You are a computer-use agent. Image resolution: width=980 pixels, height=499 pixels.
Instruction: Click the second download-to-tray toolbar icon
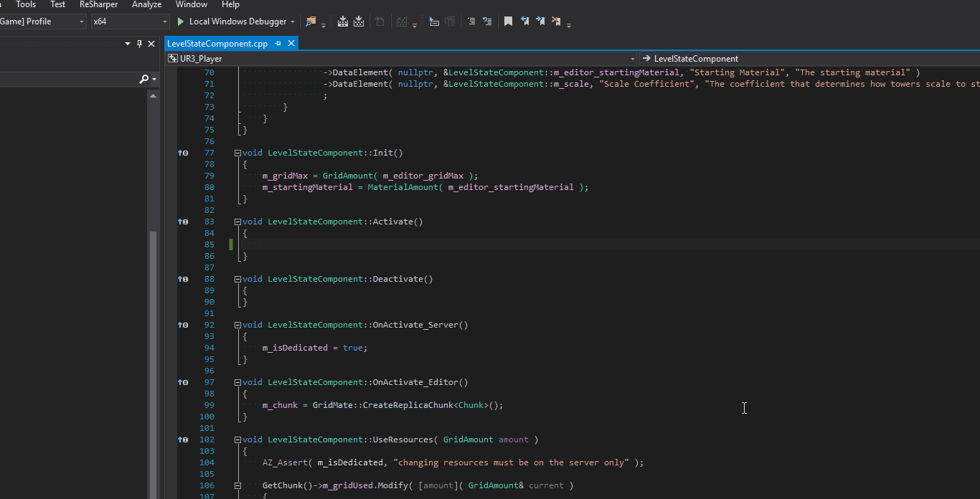pyautogui.click(x=359, y=22)
